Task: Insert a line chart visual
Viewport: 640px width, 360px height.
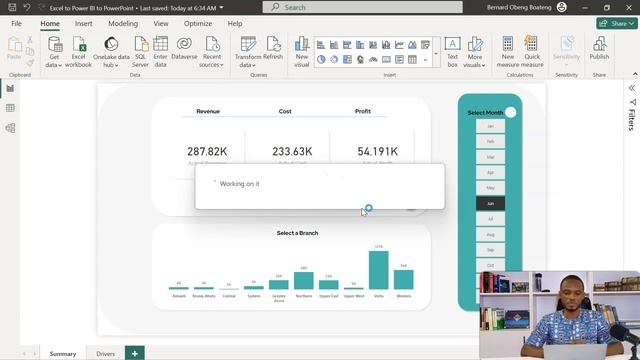Action: pos(399,45)
